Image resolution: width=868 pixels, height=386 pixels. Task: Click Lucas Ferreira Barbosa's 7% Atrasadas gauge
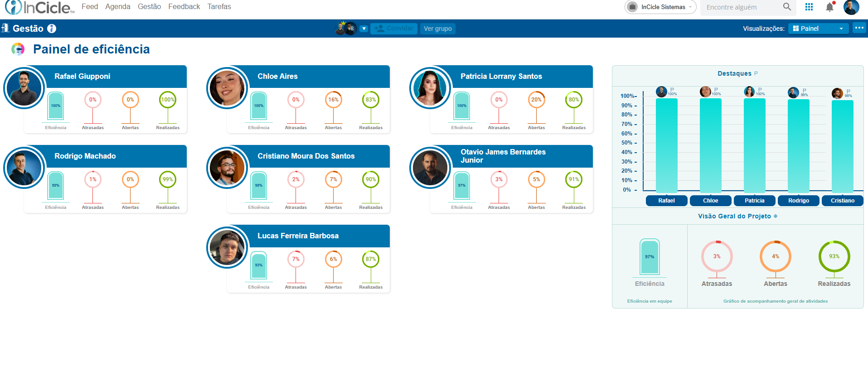point(296,259)
